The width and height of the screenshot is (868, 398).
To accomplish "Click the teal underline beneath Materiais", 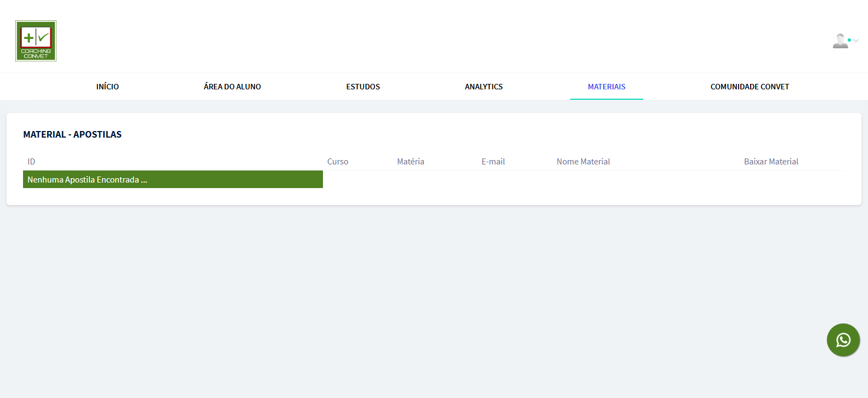I will point(606,99).
